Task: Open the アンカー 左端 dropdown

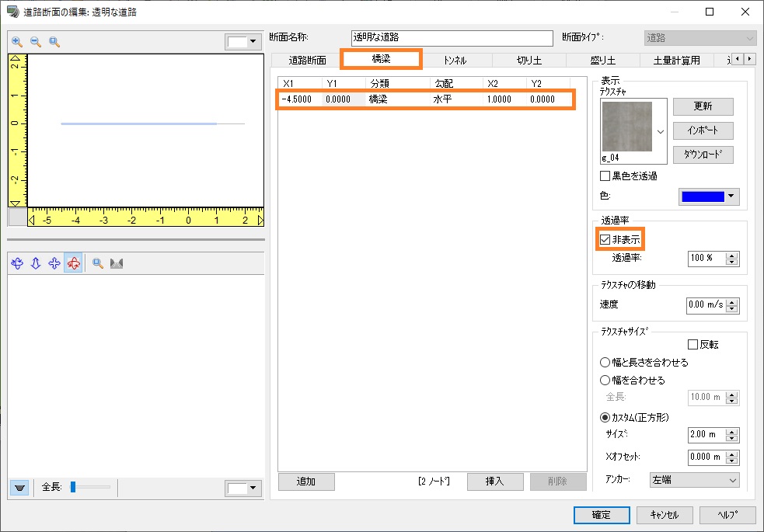Action: (x=694, y=480)
